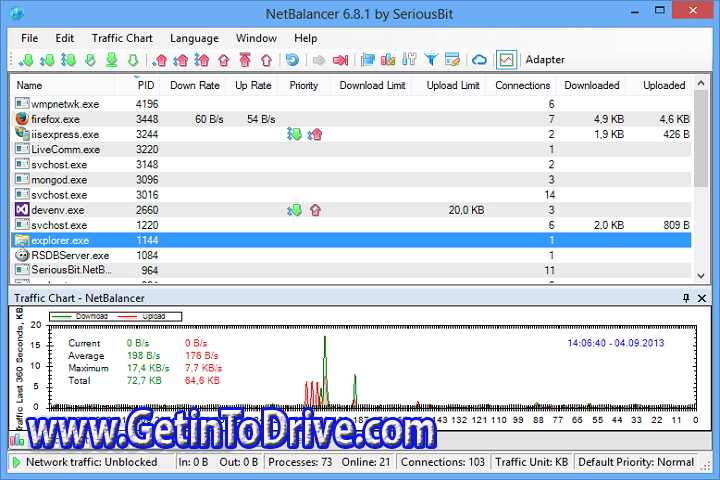Screen dimensions: 720x480
Task: Click the red arrow with end bar icon
Action: 341,60
